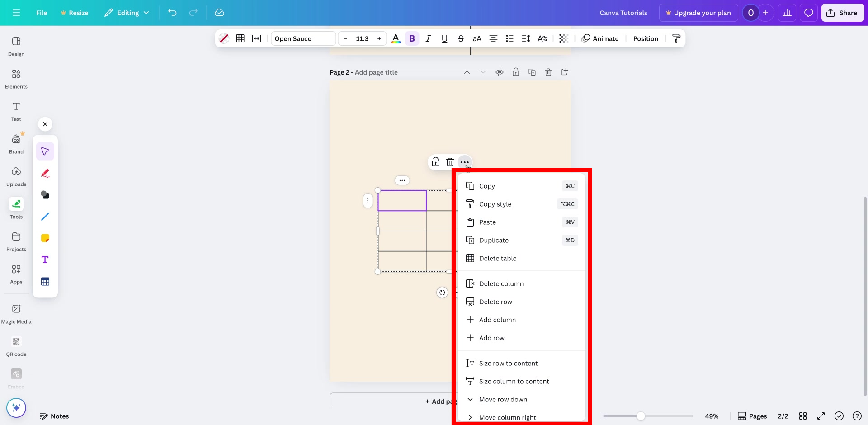868x425 pixels.
Task: Select the table tool in the Tools flyout
Action: (45, 281)
